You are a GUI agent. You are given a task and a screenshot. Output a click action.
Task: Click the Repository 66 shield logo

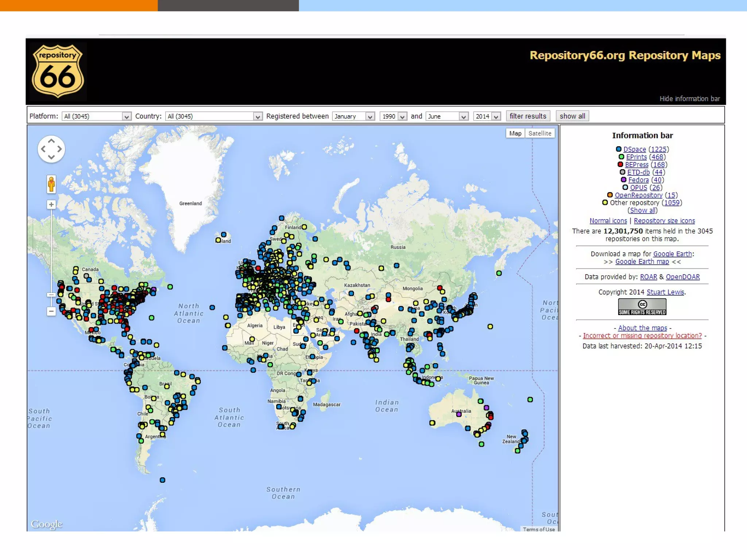pyautogui.click(x=58, y=71)
